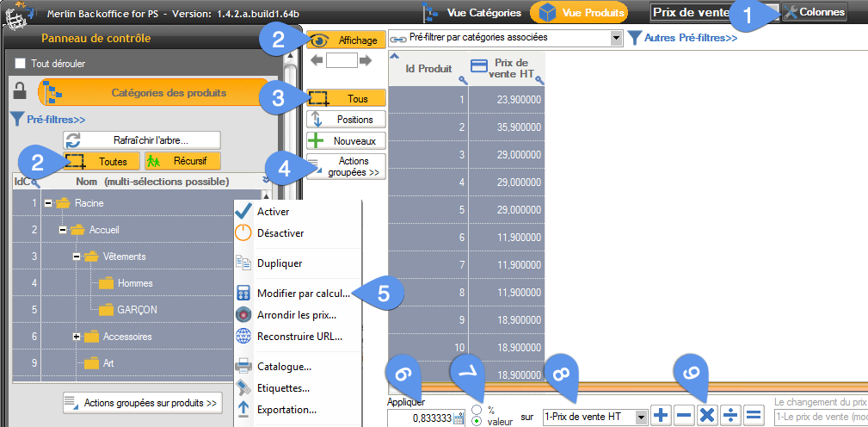Select the % radio button

[476, 410]
